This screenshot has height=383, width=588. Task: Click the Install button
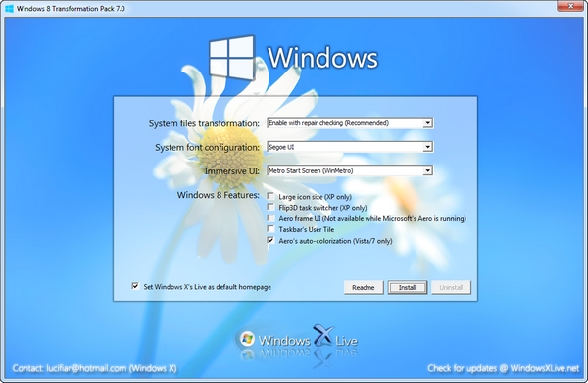[408, 287]
